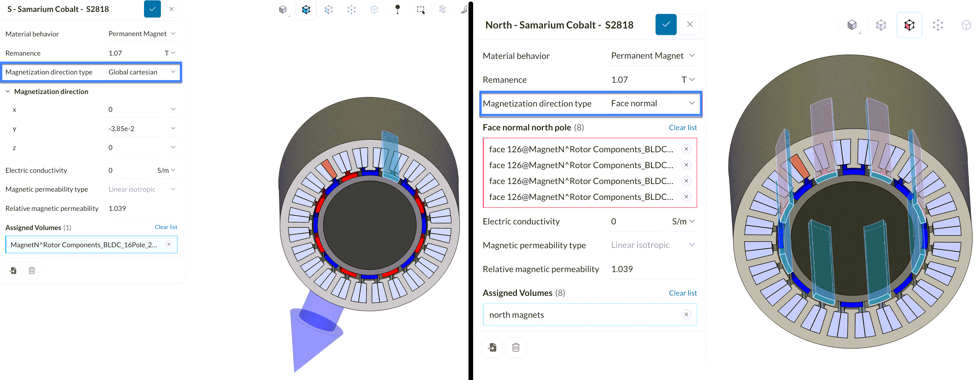Screen dimensions: 980x380
Task: Open render mode cube in right viewer toolbar
Action: [852, 25]
